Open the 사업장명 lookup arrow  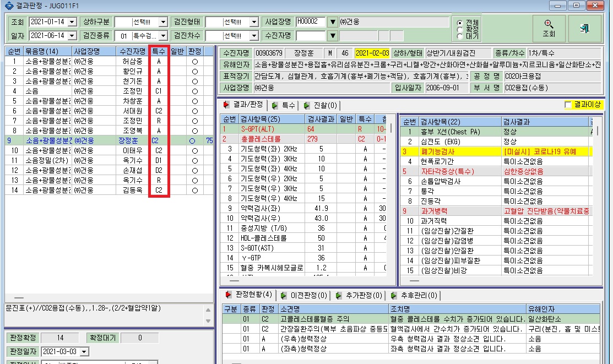(x=332, y=22)
